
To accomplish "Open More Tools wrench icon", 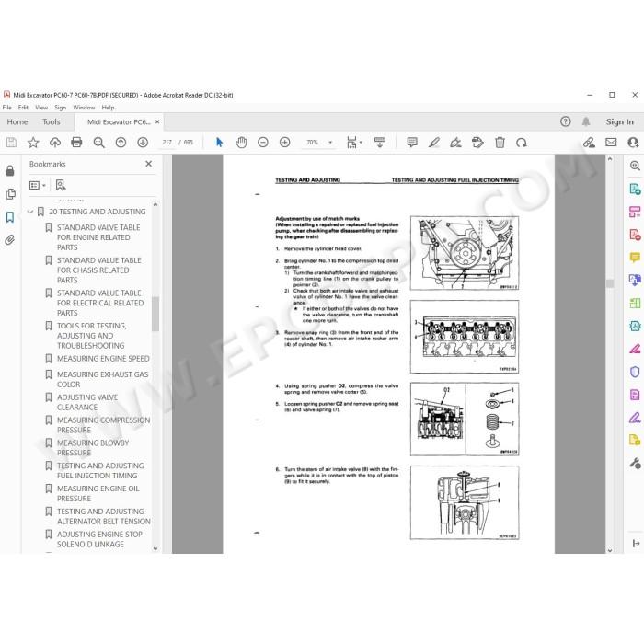I will point(635,464).
